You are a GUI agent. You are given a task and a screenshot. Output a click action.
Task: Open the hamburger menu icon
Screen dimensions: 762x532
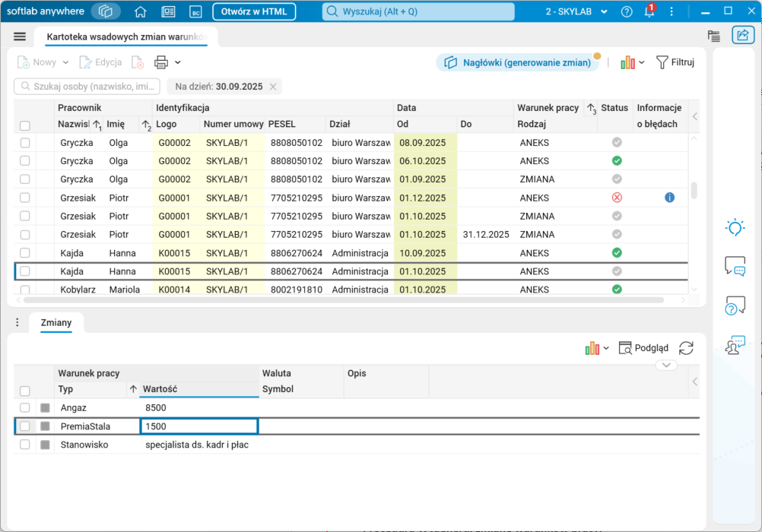pyautogui.click(x=20, y=36)
